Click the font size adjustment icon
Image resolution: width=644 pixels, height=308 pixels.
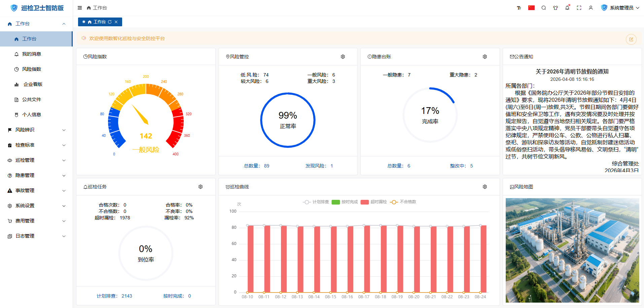coord(519,8)
